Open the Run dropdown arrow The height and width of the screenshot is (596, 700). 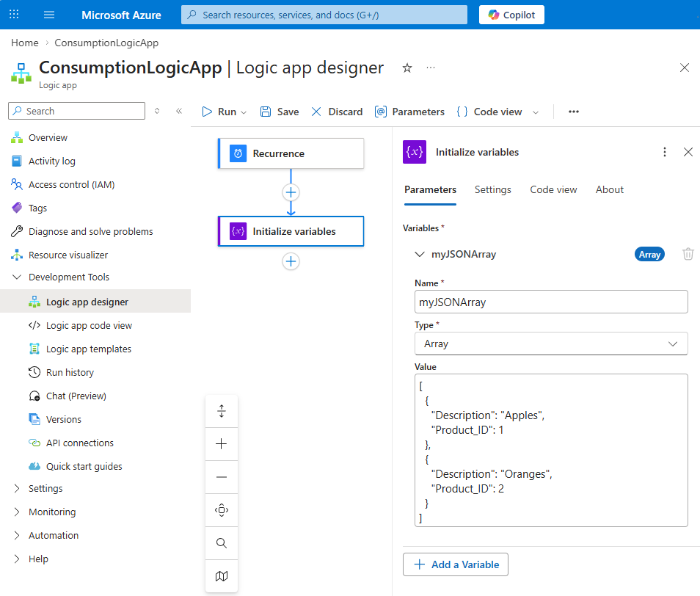[244, 112]
